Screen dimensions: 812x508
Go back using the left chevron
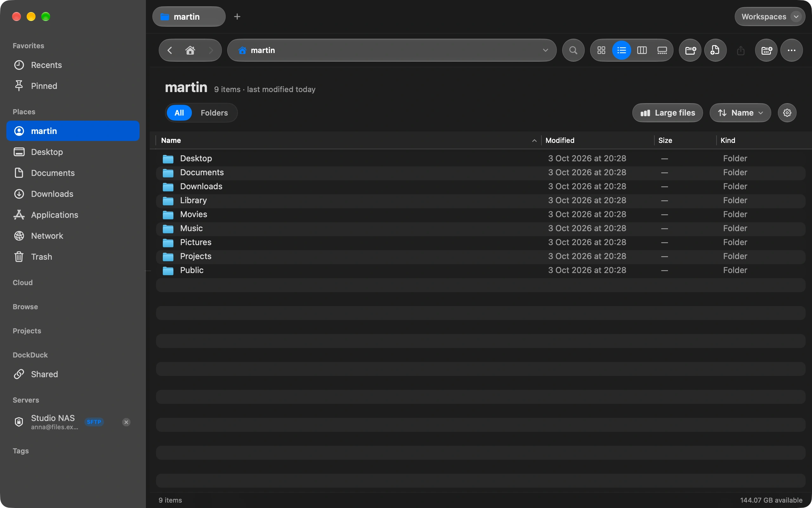point(170,50)
